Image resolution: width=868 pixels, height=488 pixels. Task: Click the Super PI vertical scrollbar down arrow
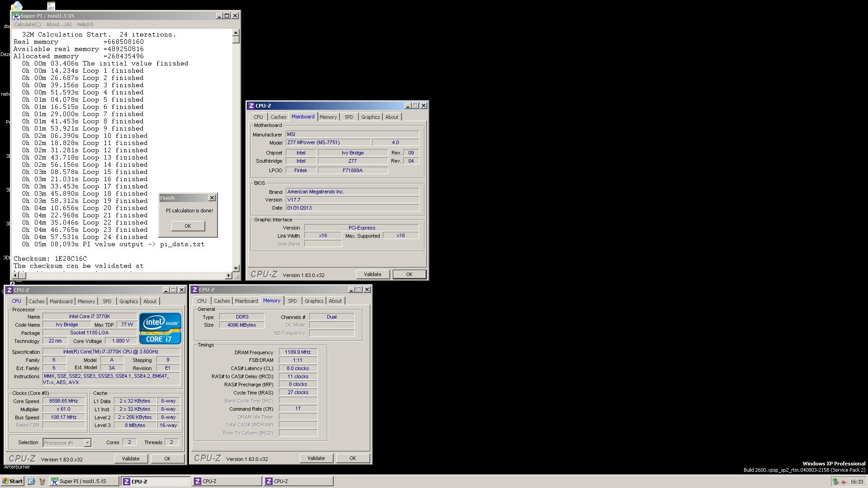coord(236,268)
